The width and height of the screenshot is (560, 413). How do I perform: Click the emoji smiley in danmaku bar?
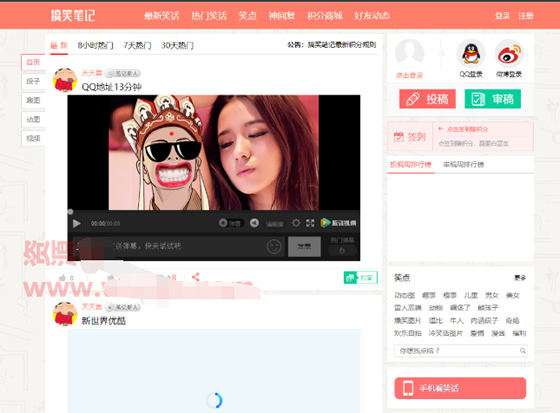274,247
